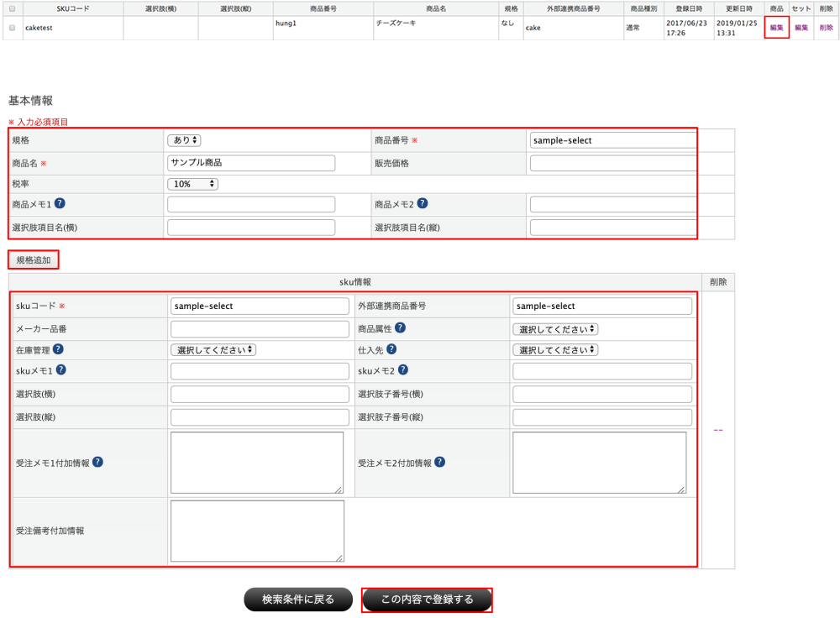Focus the 商品名 input with サンプル商品
The image size is (840, 618).
pyautogui.click(x=251, y=163)
